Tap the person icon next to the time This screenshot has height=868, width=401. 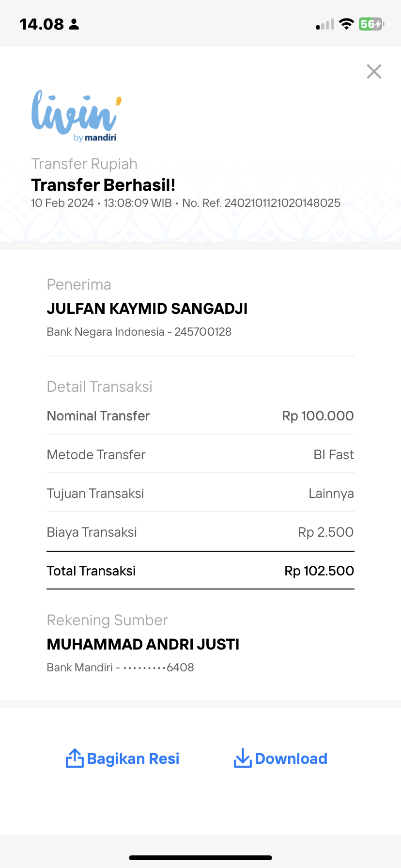click(74, 24)
